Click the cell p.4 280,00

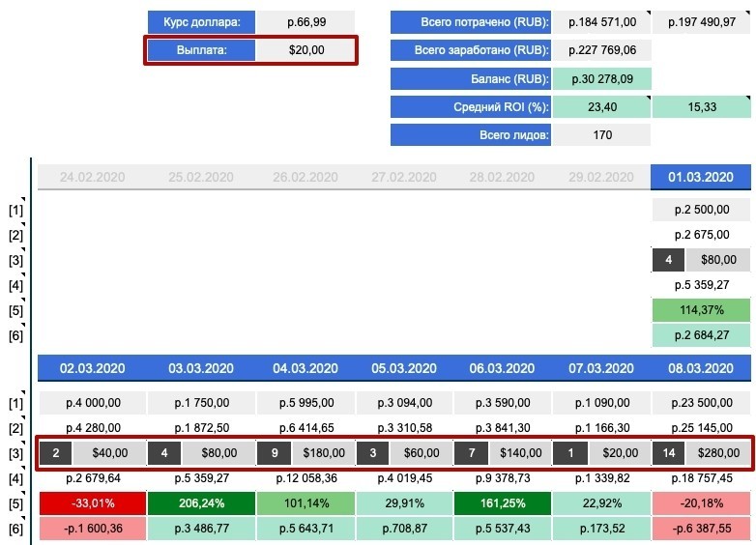coord(93,428)
